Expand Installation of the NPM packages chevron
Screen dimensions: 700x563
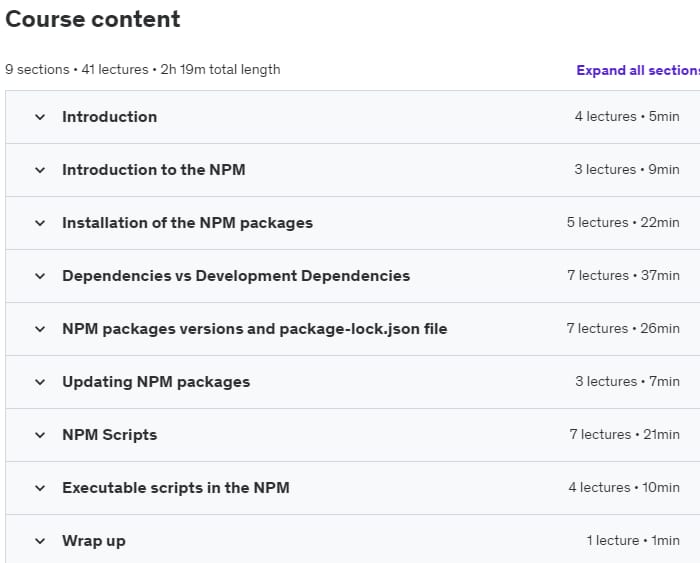click(x=40, y=223)
